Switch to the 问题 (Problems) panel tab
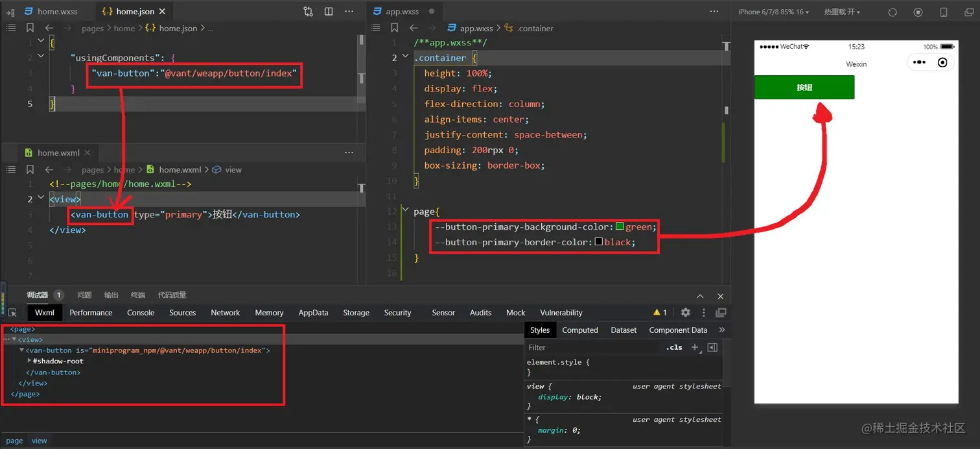This screenshot has width=980, height=449. click(84, 295)
